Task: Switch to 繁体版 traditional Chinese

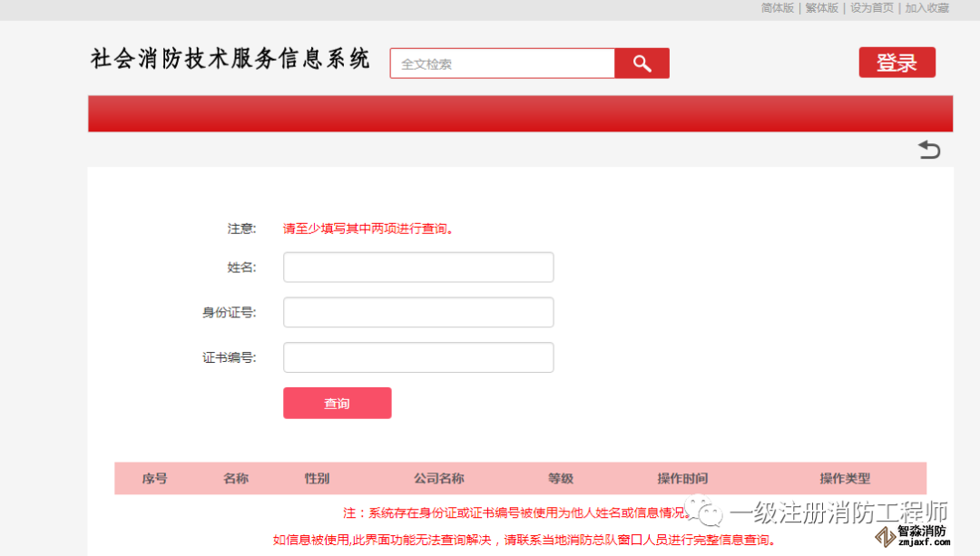Action: [x=822, y=8]
